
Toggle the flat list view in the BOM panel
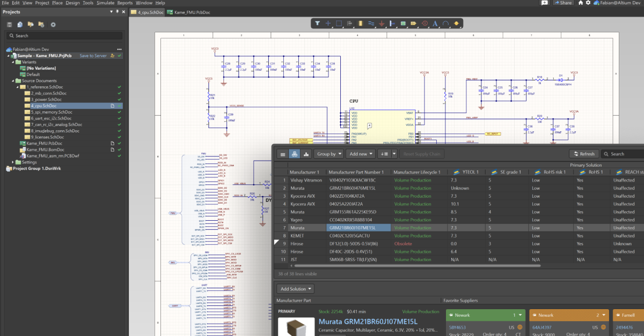pos(283,154)
